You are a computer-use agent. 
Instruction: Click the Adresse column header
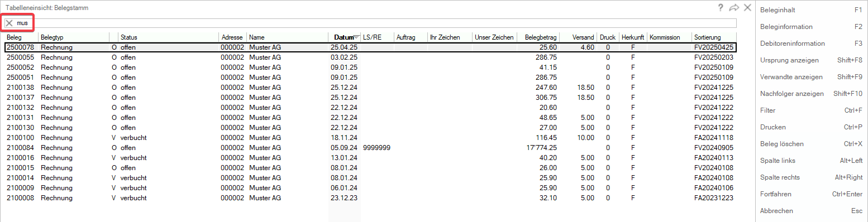point(233,37)
